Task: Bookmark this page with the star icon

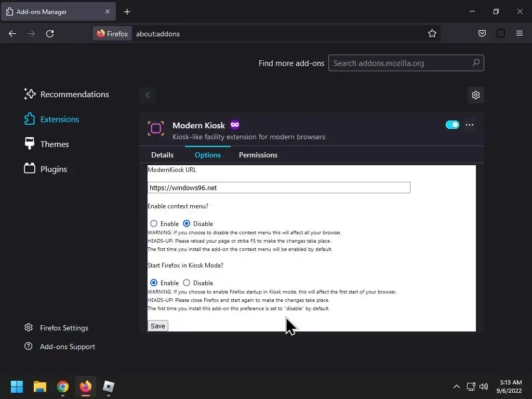Action: (432, 33)
